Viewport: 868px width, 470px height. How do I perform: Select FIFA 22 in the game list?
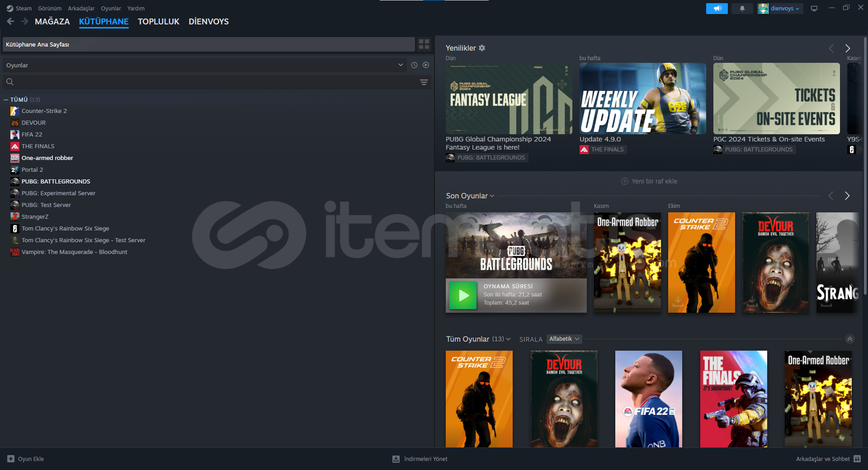[x=32, y=135]
